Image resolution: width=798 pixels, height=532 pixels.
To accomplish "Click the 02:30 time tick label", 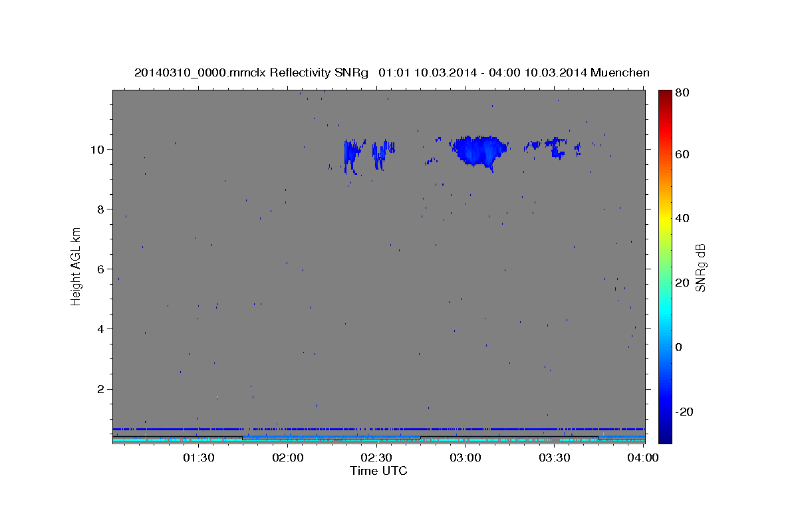I will 376,458.
